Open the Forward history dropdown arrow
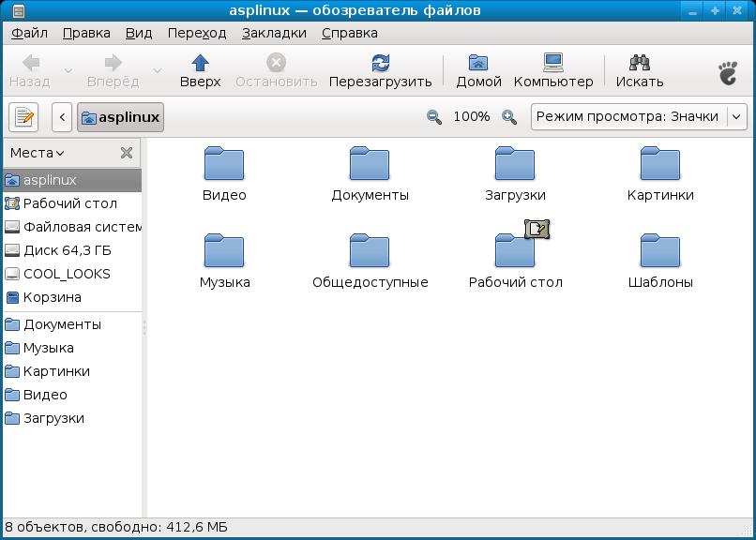The width and height of the screenshot is (756, 540). point(158,71)
